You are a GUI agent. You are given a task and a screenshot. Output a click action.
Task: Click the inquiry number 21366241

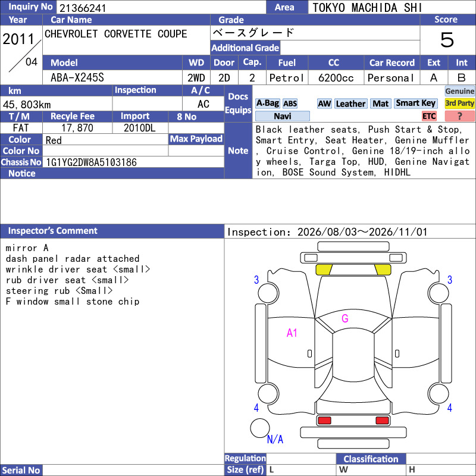click(83, 8)
